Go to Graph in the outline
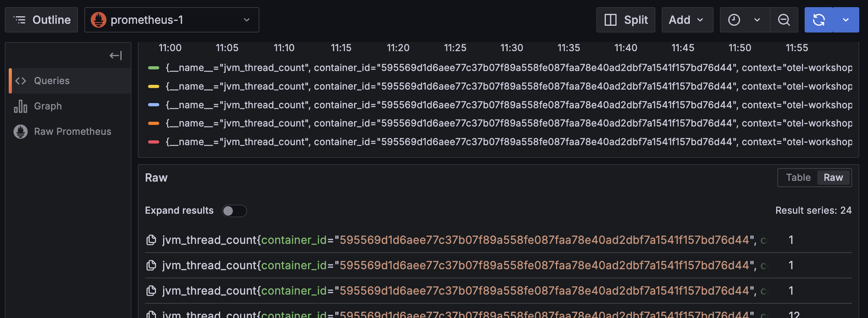The image size is (868, 318). coord(48,106)
